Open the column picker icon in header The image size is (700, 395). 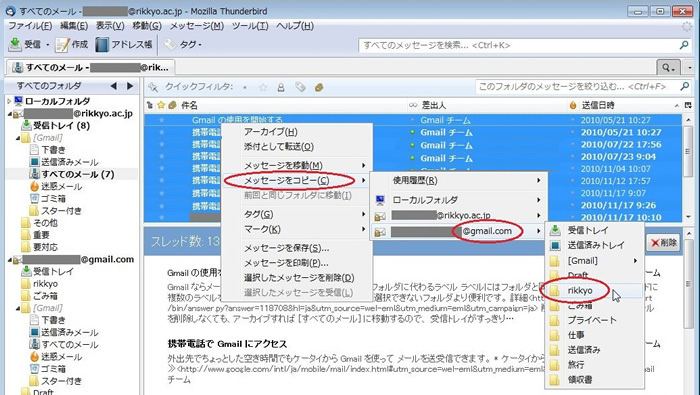point(688,105)
